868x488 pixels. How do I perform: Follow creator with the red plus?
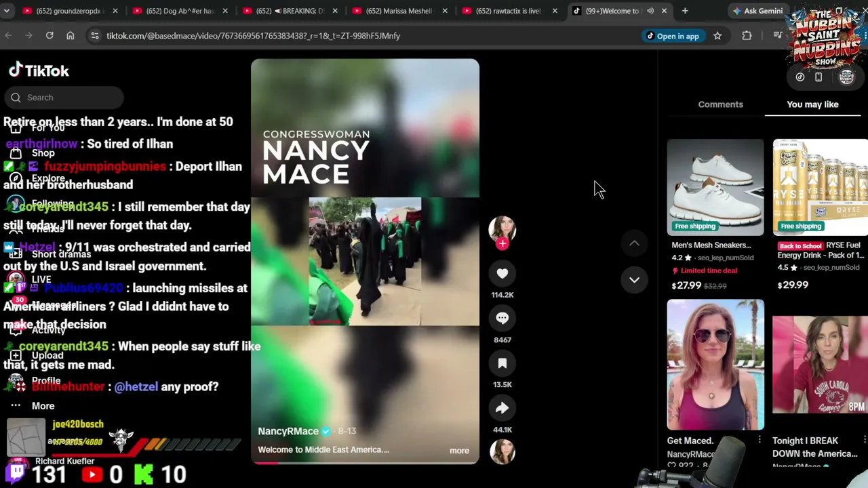click(x=502, y=244)
